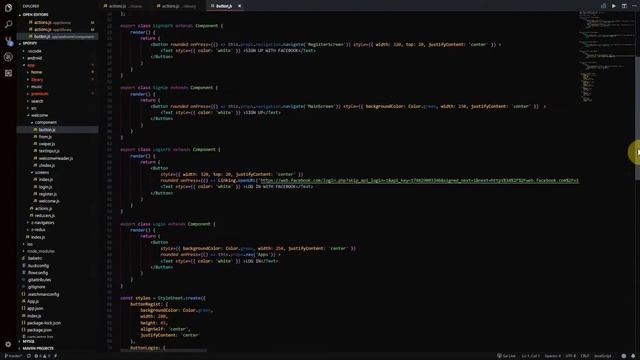Screen dimensions: 640x360
Task: Click the master branch indicator
Action: pos(13,356)
